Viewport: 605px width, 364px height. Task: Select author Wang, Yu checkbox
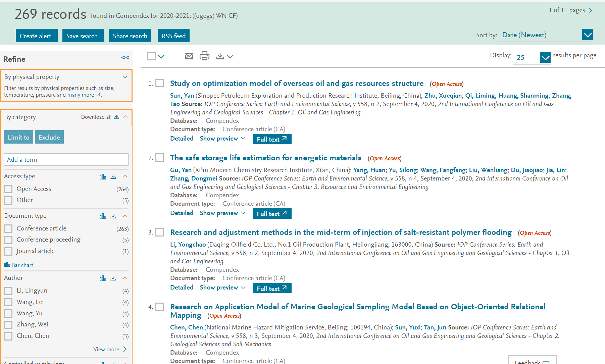pos(8,314)
